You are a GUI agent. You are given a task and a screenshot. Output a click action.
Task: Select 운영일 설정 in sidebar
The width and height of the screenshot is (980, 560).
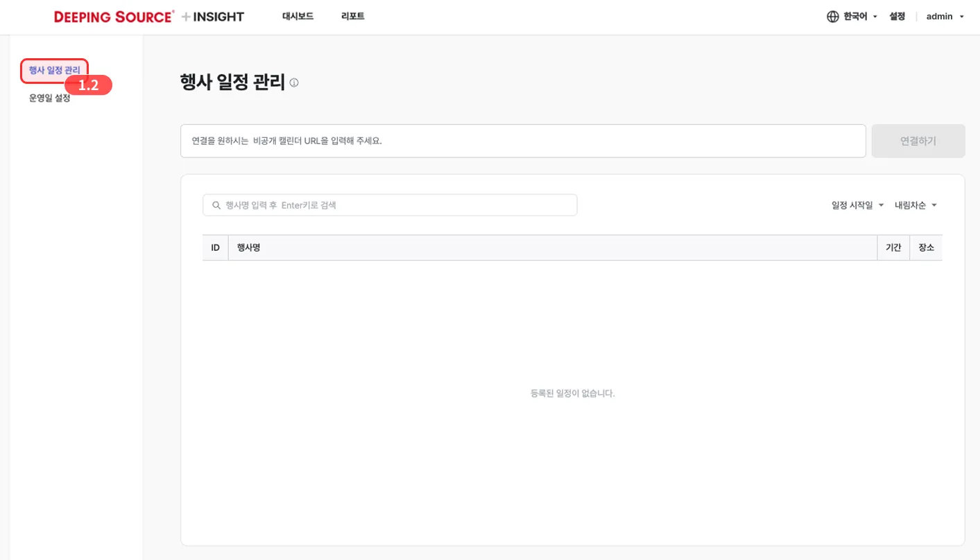[50, 98]
